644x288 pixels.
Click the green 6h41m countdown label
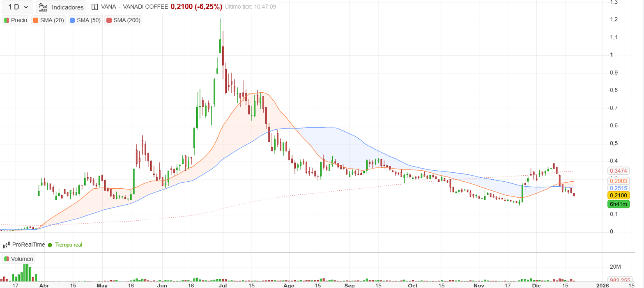click(x=619, y=204)
